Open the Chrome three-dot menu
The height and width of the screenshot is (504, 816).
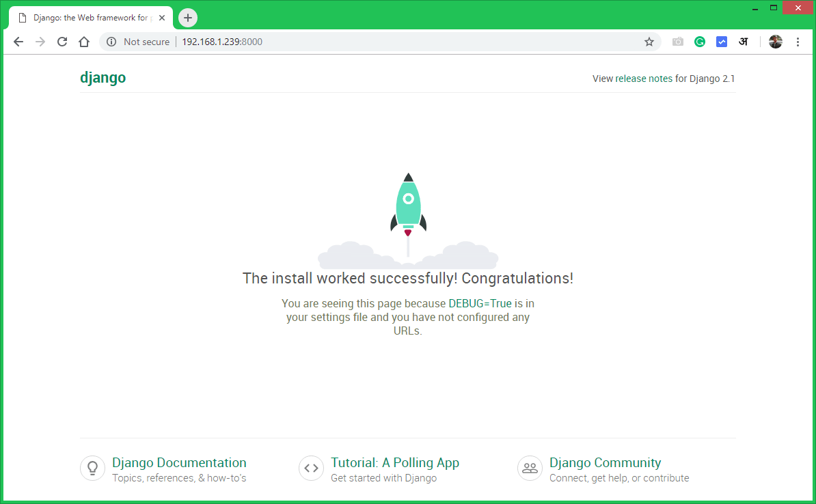coord(798,42)
